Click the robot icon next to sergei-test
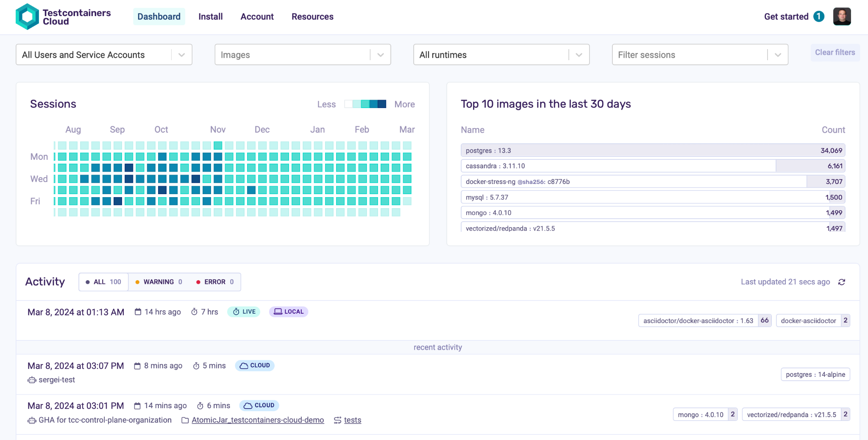Screen dimensions: 868x440 (x=32, y=380)
